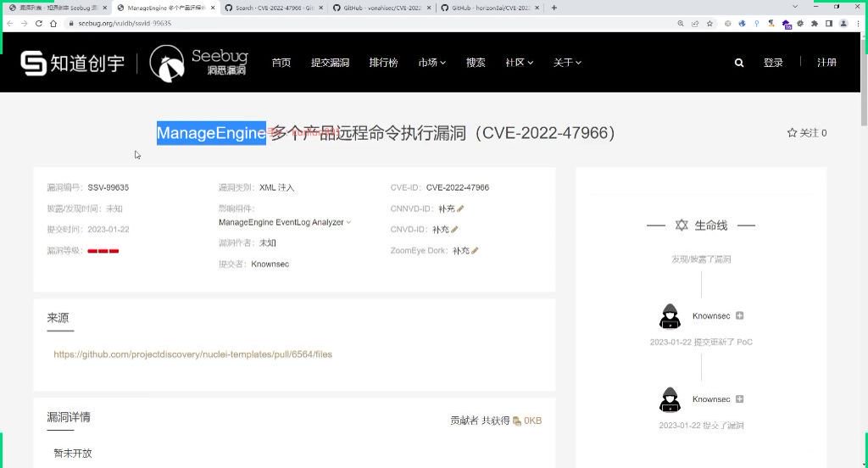Click the XML 注入 vulnerability type
Image resolution: width=868 pixels, height=468 pixels.
pos(277,187)
